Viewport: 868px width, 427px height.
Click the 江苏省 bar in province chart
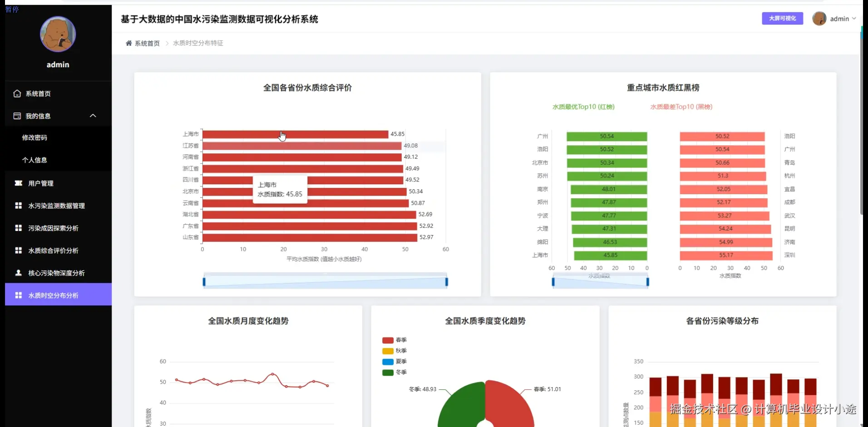click(x=302, y=146)
